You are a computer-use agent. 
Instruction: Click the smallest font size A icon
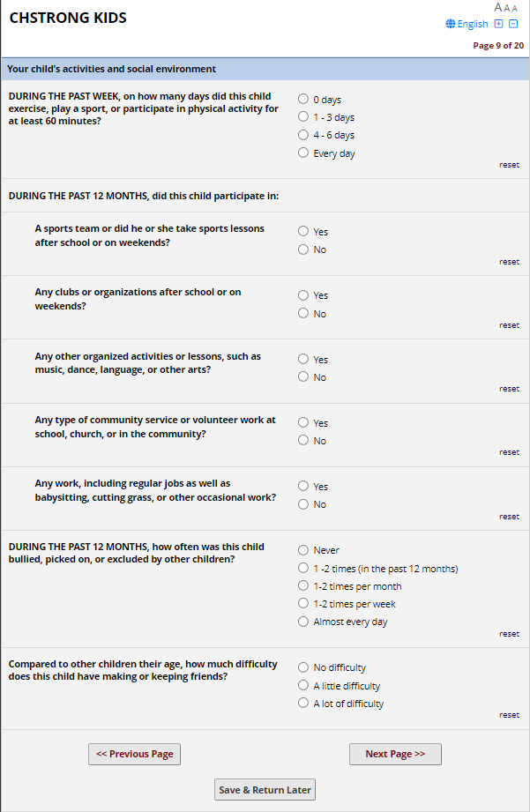pos(515,9)
